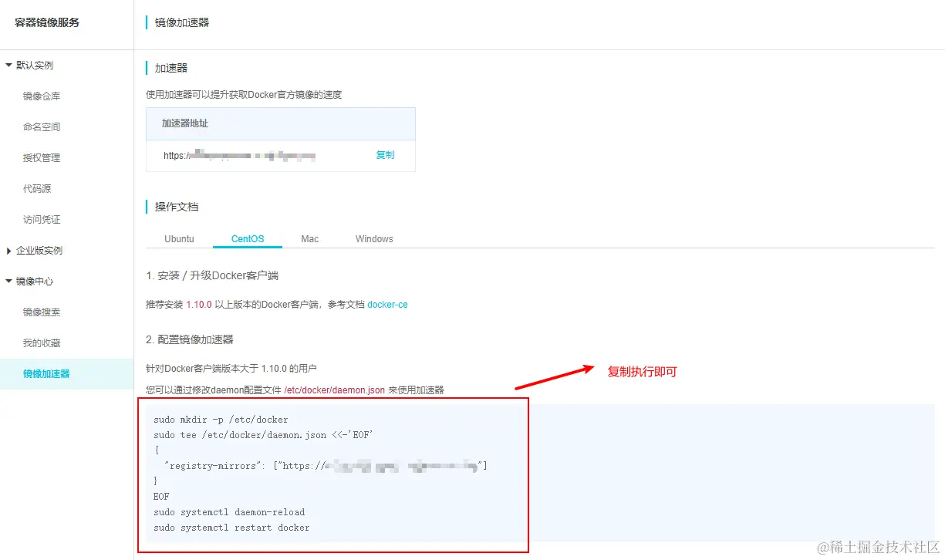Click the 加速器 section heading
Screen dimensions: 945x560
(x=171, y=68)
